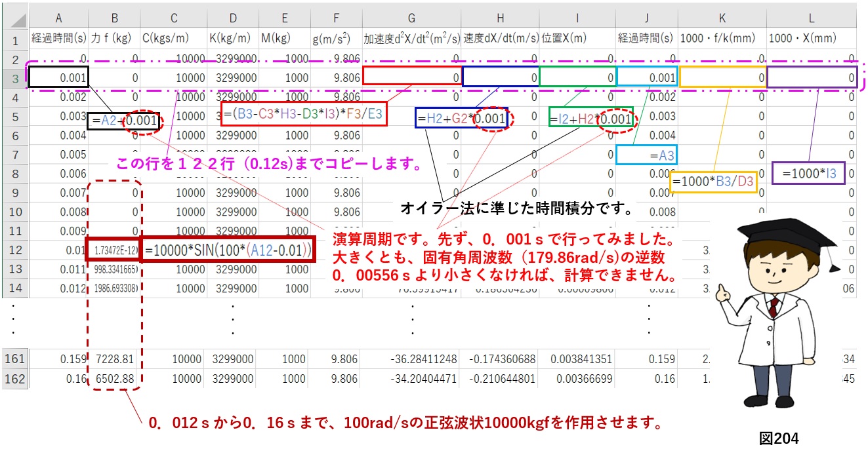The image size is (868, 449).
Task: Select cell F3 showing 9.806
Action: click(x=336, y=77)
